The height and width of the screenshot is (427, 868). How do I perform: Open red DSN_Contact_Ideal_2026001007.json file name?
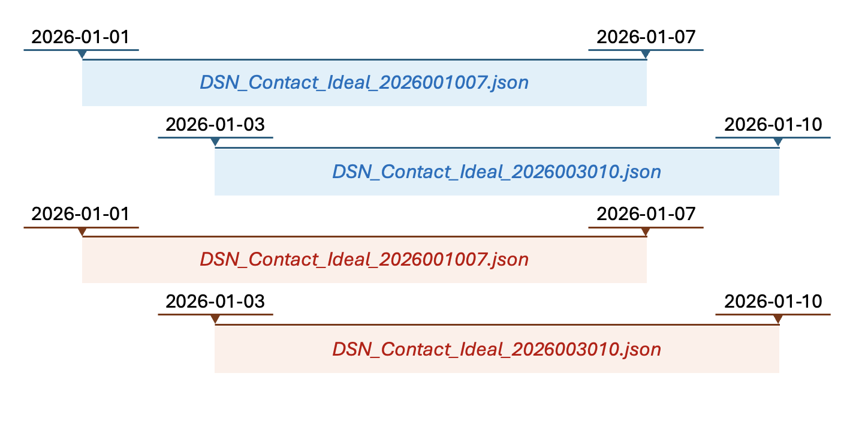pyautogui.click(x=364, y=260)
